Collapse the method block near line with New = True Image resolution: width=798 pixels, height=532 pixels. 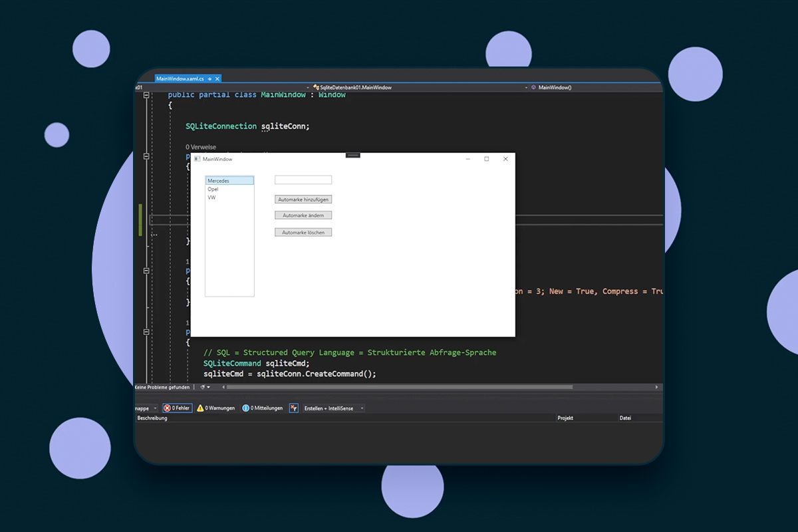click(146, 271)
